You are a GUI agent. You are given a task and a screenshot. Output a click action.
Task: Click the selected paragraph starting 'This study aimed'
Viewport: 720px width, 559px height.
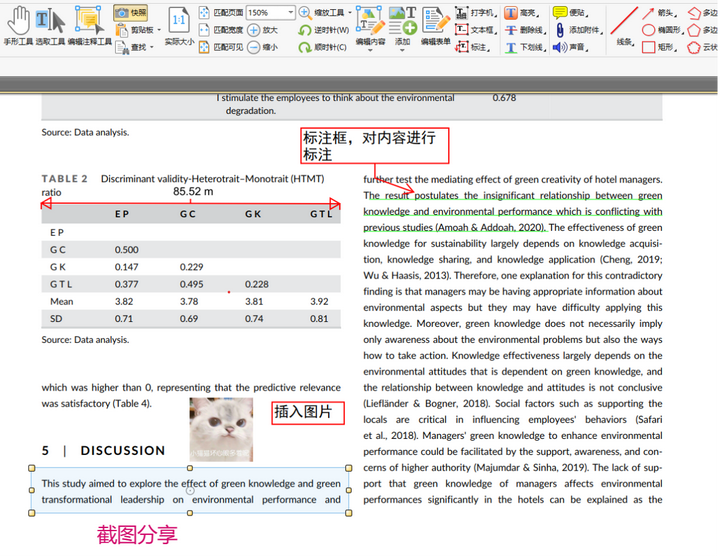190,491
